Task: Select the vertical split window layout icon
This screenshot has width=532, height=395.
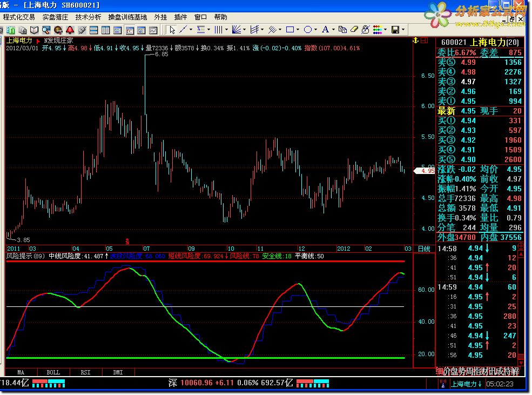Action: click(x=105, y=30)
